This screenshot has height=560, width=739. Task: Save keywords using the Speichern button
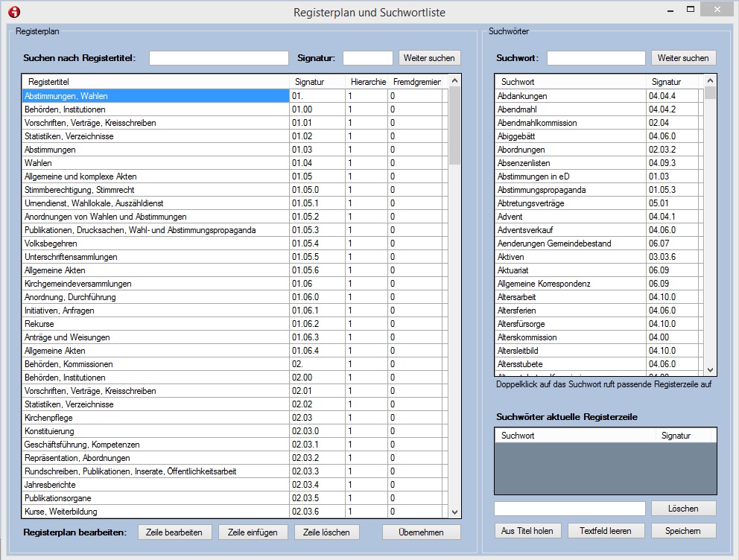tap(683, 531)
